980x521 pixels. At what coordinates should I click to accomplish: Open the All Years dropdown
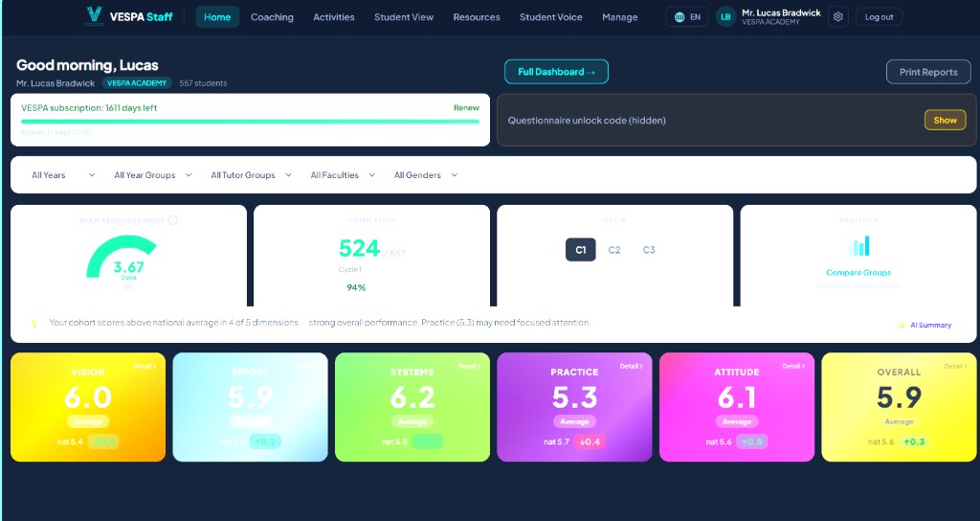click(x=63, y=175)
